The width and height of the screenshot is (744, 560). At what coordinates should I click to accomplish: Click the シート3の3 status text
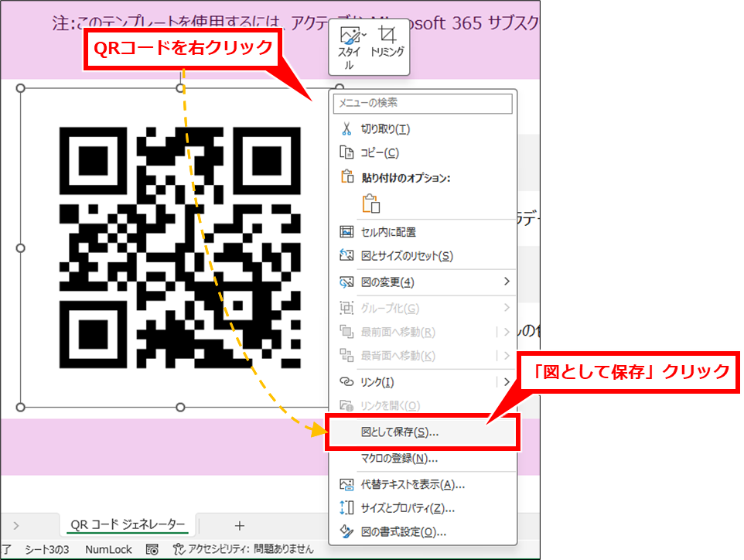pos(46,550)
